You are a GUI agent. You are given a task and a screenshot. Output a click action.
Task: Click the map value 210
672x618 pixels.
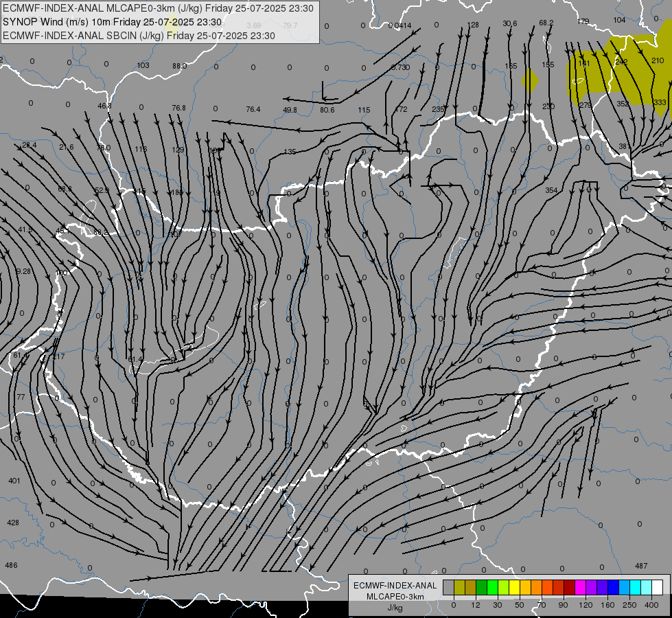(x=658, y=60)
